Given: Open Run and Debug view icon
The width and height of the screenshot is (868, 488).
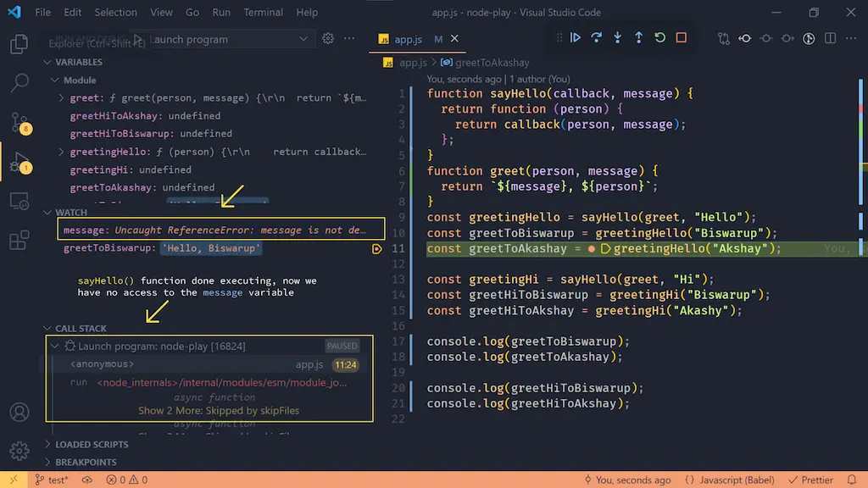Looking at the screenshot, I should [x=20, y=162].
